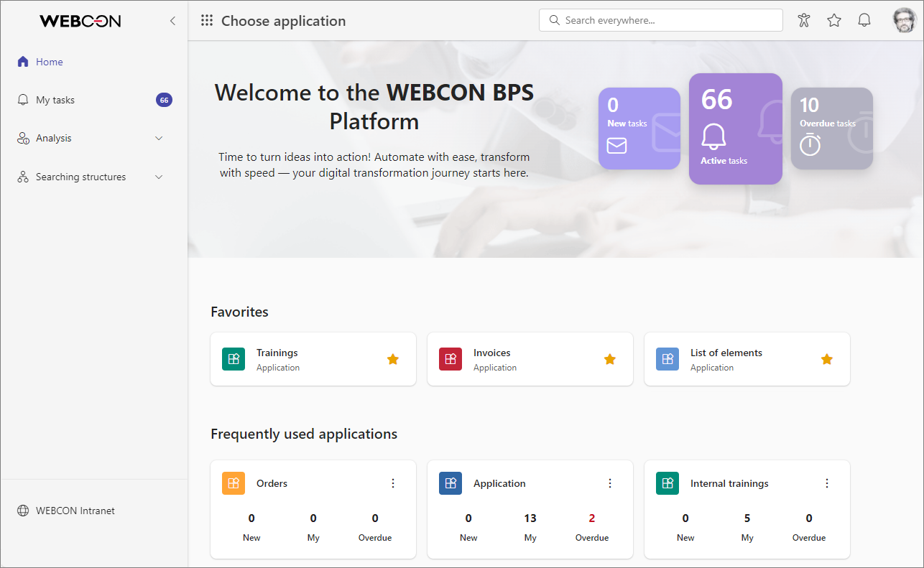Viewport: 924px width, 568px height.
Task: Click the orange Orders application icon
Action: point(234,483)
